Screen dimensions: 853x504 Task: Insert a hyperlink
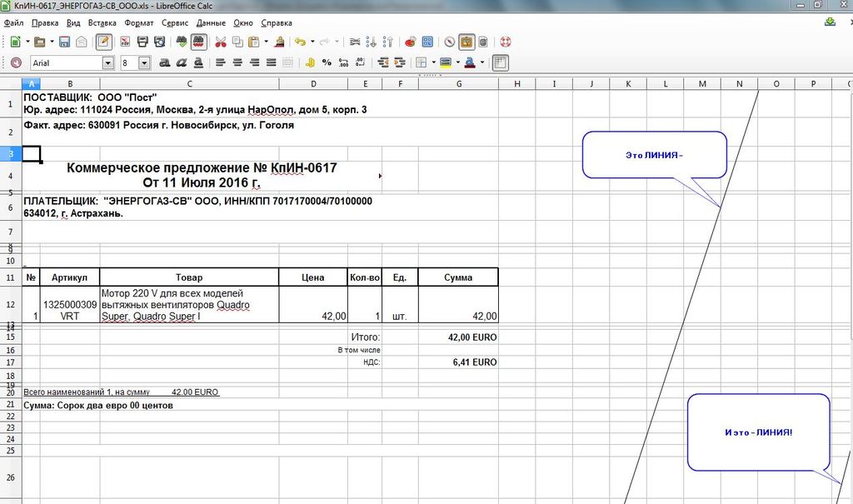pos(355,42)
